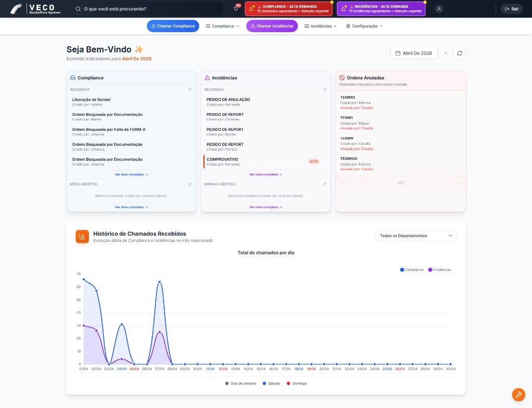Clear the selected month with the X icon
This screenshot has height=408, width=532.
(446, 53)
